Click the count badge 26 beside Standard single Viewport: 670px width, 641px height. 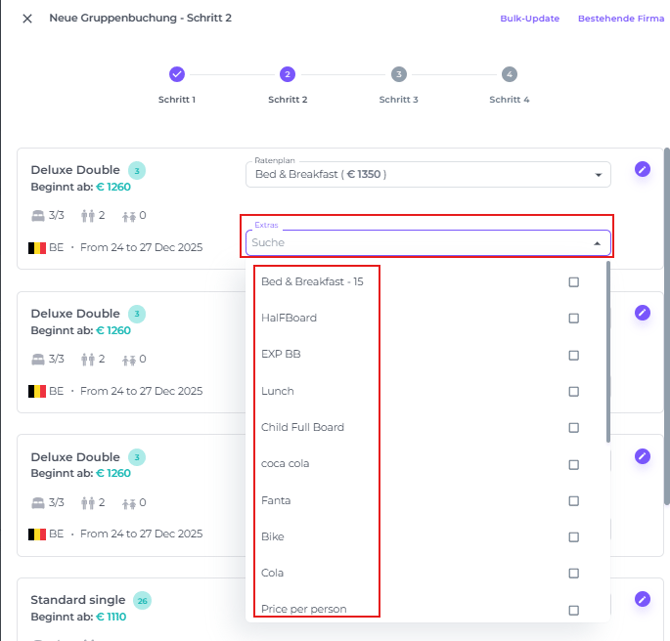[x=143, y=601]
